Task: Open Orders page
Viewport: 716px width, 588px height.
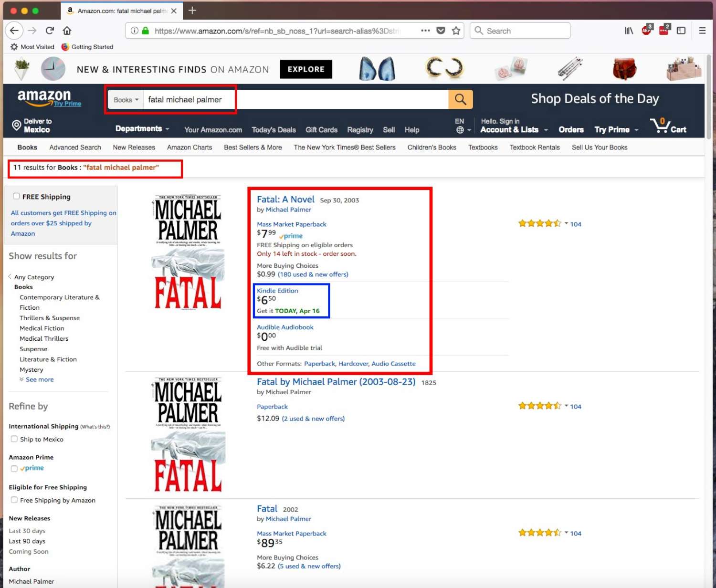Action: (571, 129)
